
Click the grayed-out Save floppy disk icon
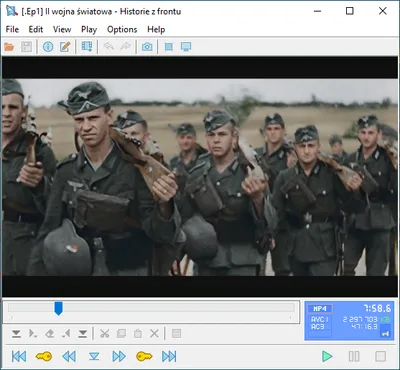(x=26, y=47)
